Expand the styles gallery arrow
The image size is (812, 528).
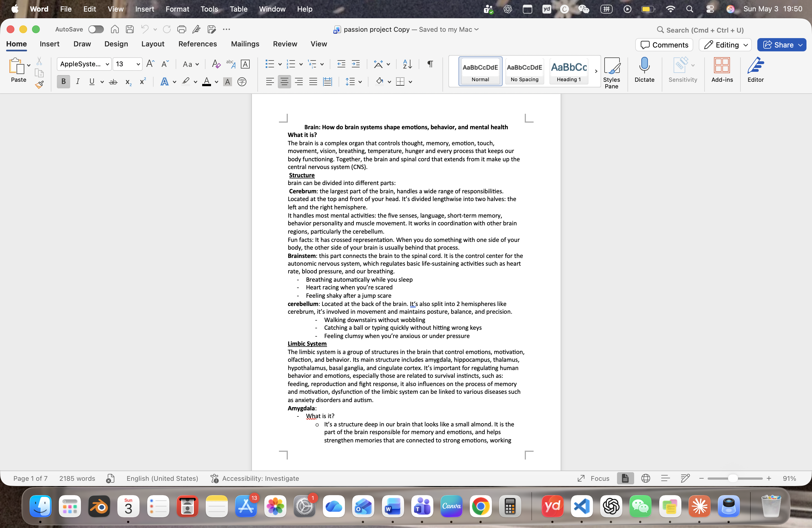pos(596,71)
